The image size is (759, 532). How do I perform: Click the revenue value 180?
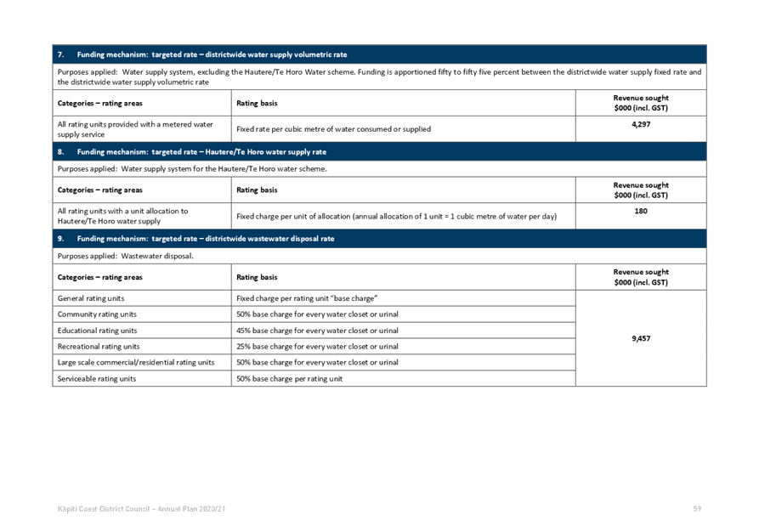641,211
